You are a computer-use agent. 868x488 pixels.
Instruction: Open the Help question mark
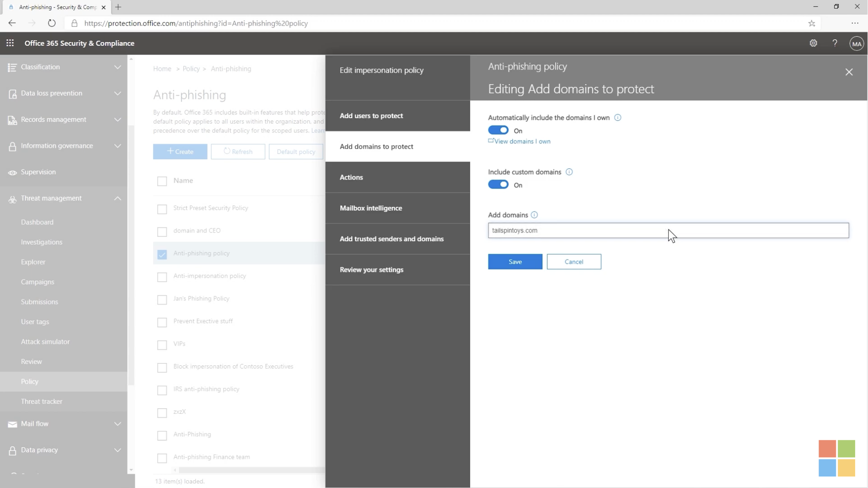[x=835, y=43]
